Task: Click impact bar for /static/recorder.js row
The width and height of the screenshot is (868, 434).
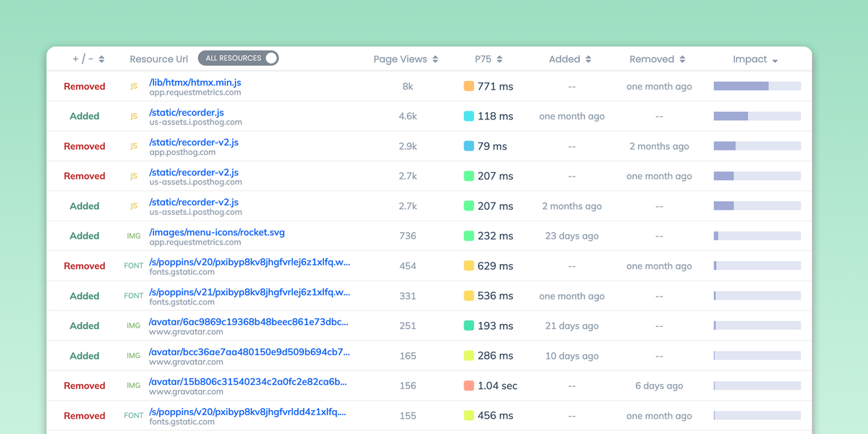Action: (757, 116)
